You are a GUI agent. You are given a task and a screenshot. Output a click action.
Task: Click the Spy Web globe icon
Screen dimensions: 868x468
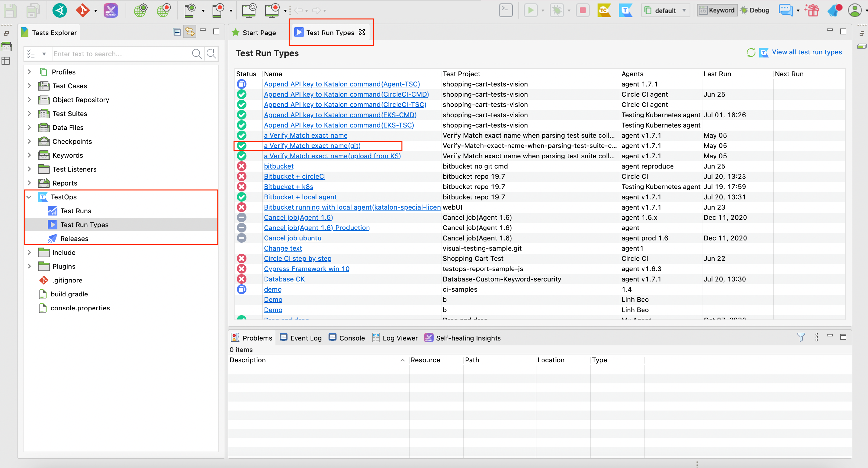(x=140, y=10)
